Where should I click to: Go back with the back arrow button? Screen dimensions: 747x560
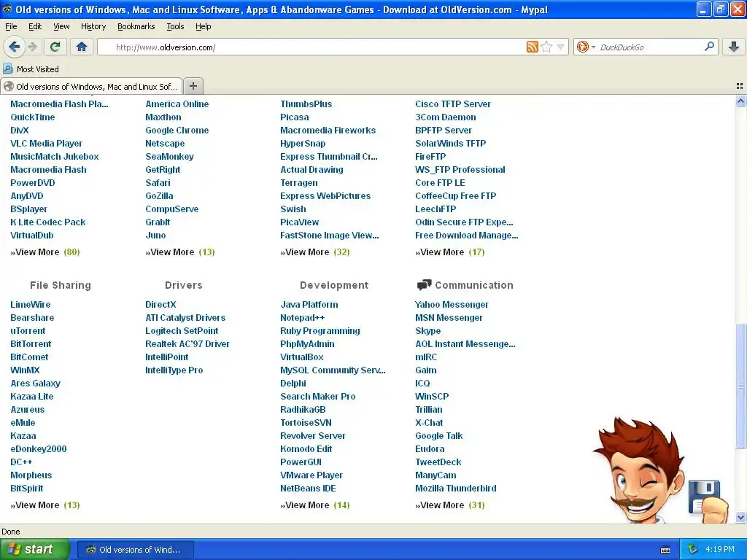click(15, 47)
